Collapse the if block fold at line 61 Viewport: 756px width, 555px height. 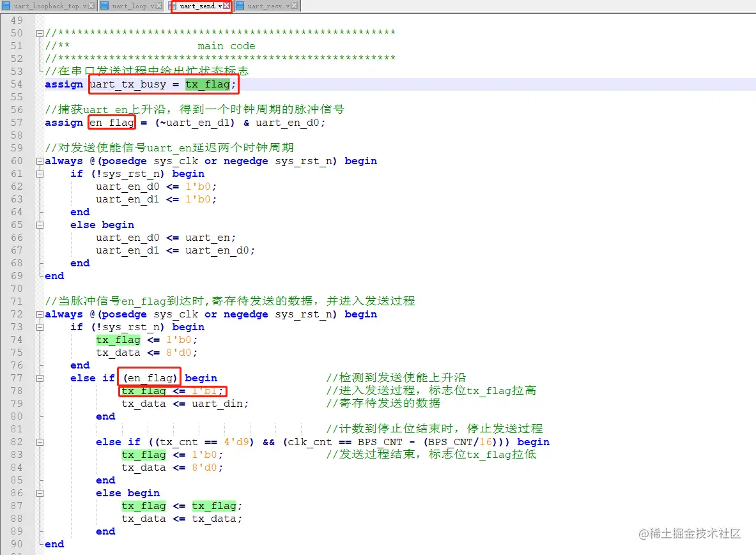40,174
